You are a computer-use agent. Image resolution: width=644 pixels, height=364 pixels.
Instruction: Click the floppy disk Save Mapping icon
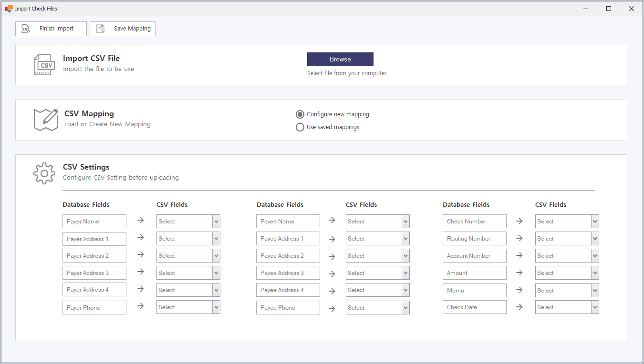[100, 29]
